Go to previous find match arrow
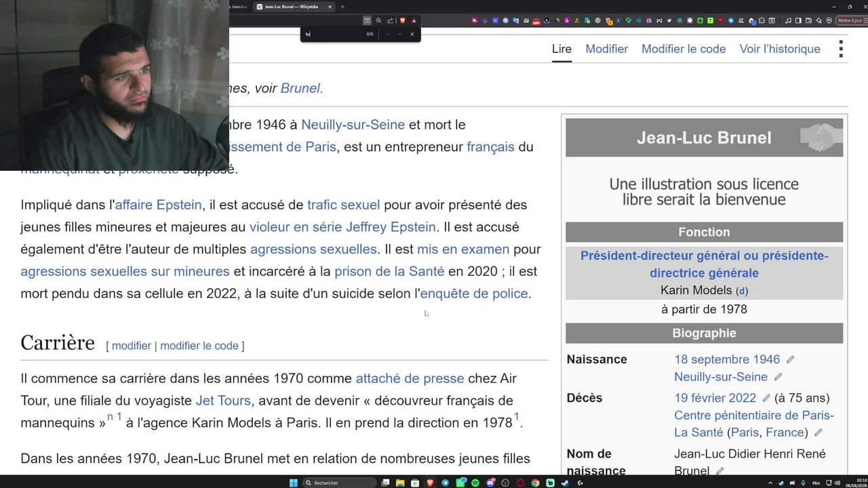Image resolution: width=868 pixels, height=488 pixels. pos(387,34)
